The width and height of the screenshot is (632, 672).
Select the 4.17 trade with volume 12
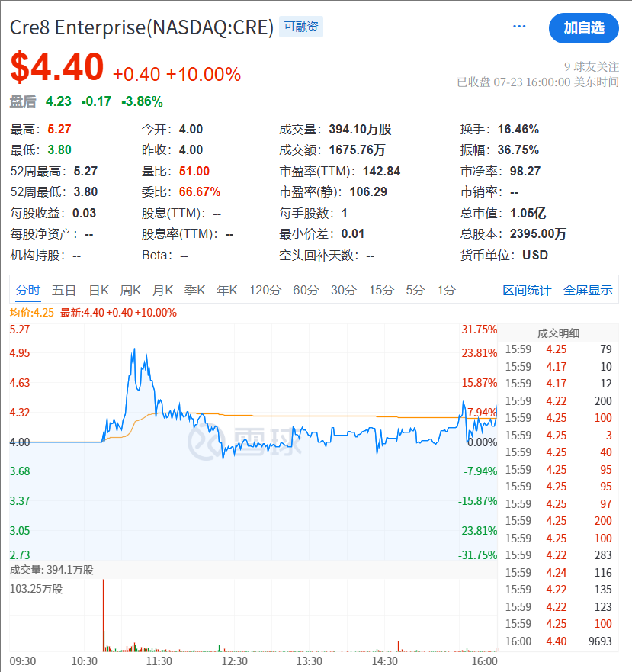[x=558, y=384]
